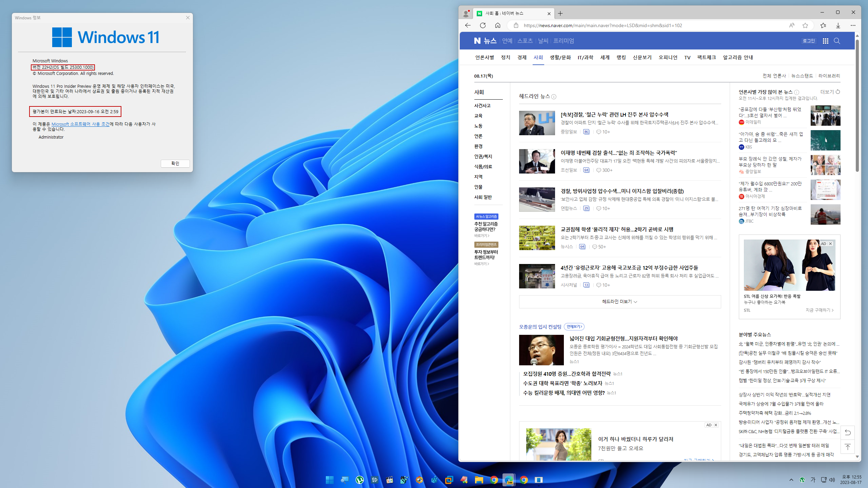Open browser downloads icon
Image resolution: width=868 pixels, height=488 pixels.
coord(838,25)
